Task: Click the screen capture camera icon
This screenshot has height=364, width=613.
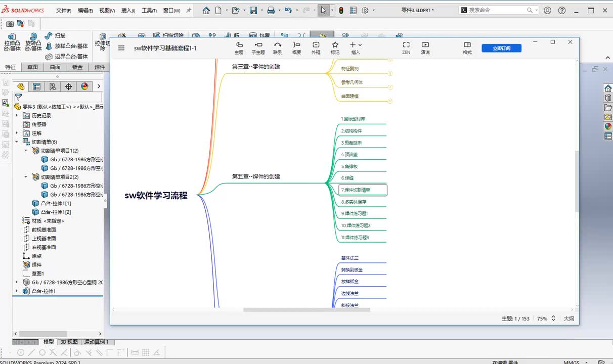Action: point(10,23)
